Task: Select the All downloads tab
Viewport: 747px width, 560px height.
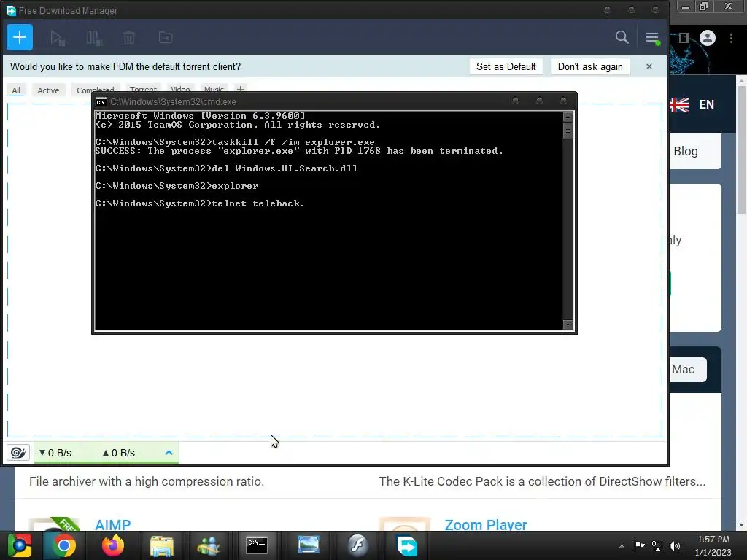Action: [16, 90]
